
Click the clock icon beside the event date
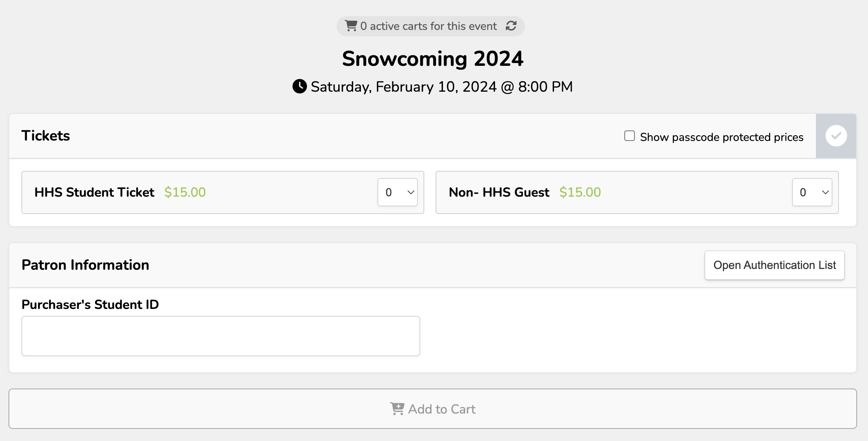coord(299,86)
